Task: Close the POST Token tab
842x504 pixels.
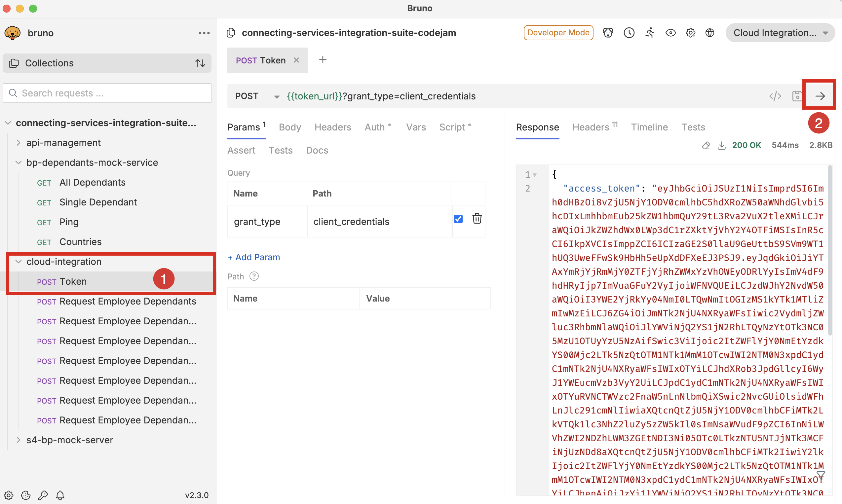Action: click(296, 60)
